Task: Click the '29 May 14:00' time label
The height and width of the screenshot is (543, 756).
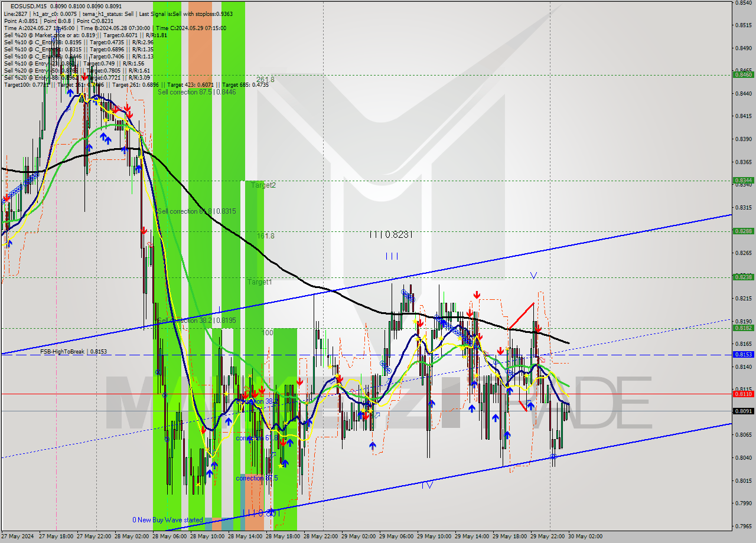Action: 472,537
